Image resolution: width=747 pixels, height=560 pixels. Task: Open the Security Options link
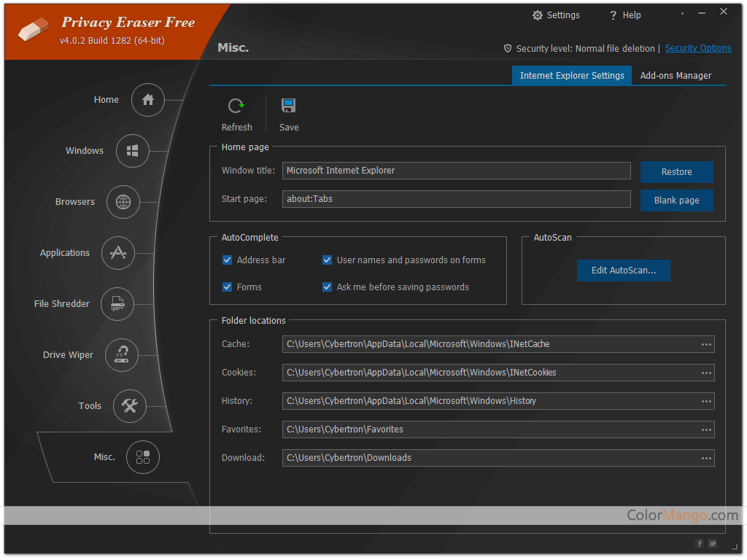pos(698,48)
